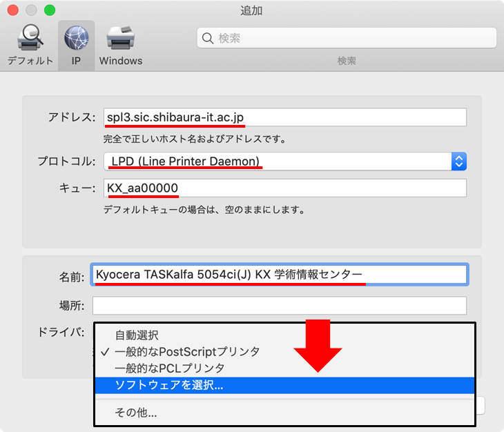Select the デフォルト printer icon tab
This screenshot has width=504, height=432.
point(30,46)
